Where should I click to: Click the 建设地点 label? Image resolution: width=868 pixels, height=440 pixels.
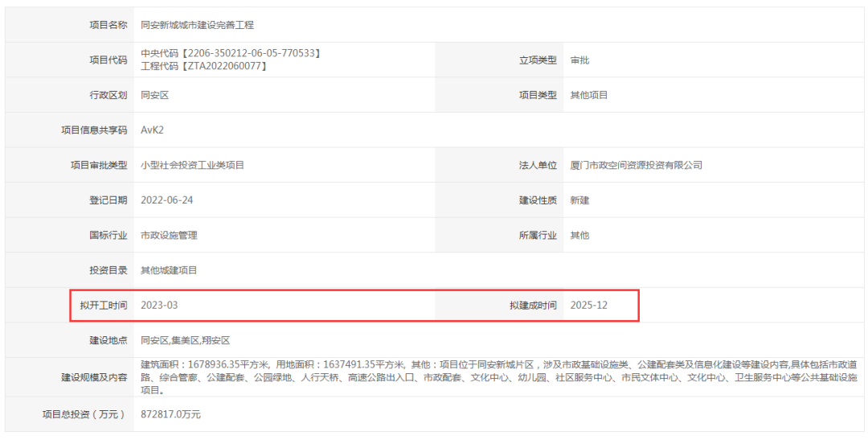108,340
